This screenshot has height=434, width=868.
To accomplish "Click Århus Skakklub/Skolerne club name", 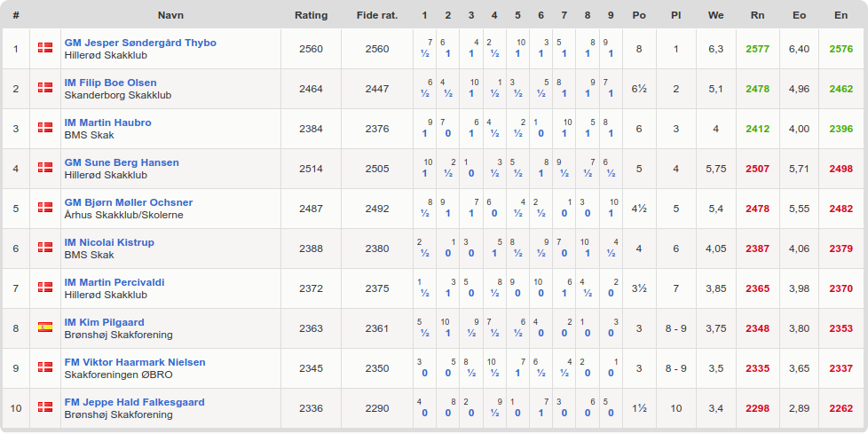I will (x=124, y=215).
